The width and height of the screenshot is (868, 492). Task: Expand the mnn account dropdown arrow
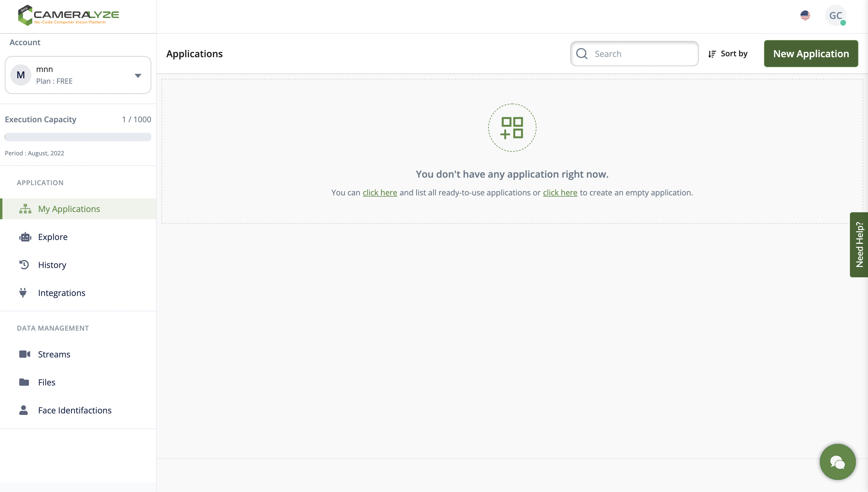(x=138, y=76)
